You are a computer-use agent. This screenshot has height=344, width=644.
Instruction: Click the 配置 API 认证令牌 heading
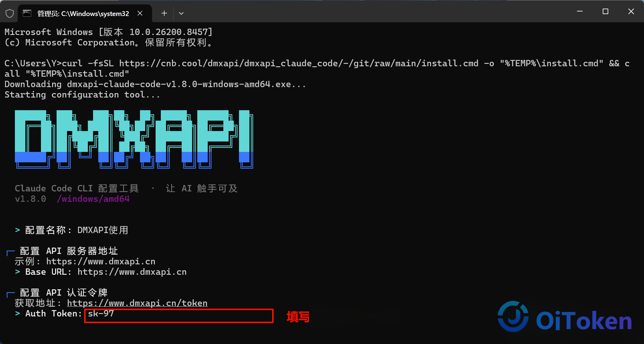point(64,293)
